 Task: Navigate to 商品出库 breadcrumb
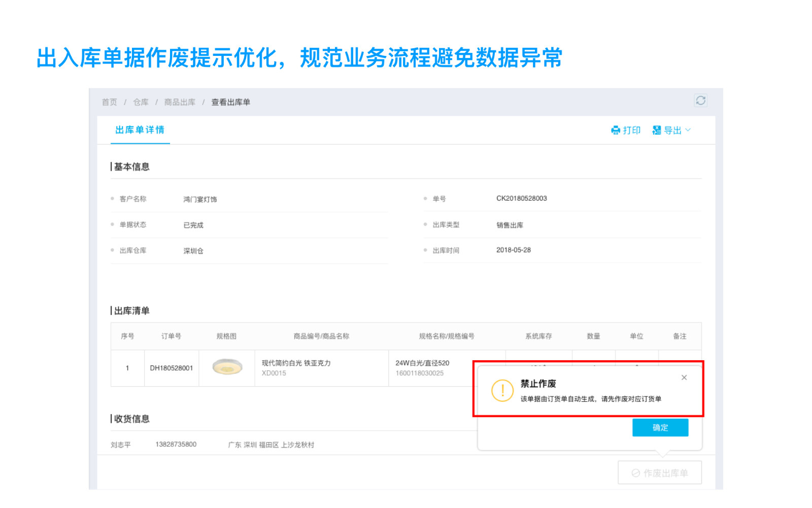point(180,102)
